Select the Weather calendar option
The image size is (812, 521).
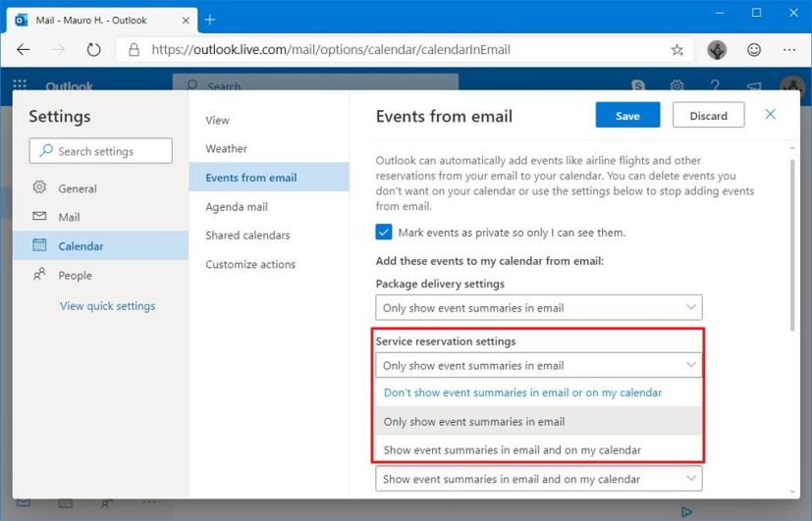[269, 148]
